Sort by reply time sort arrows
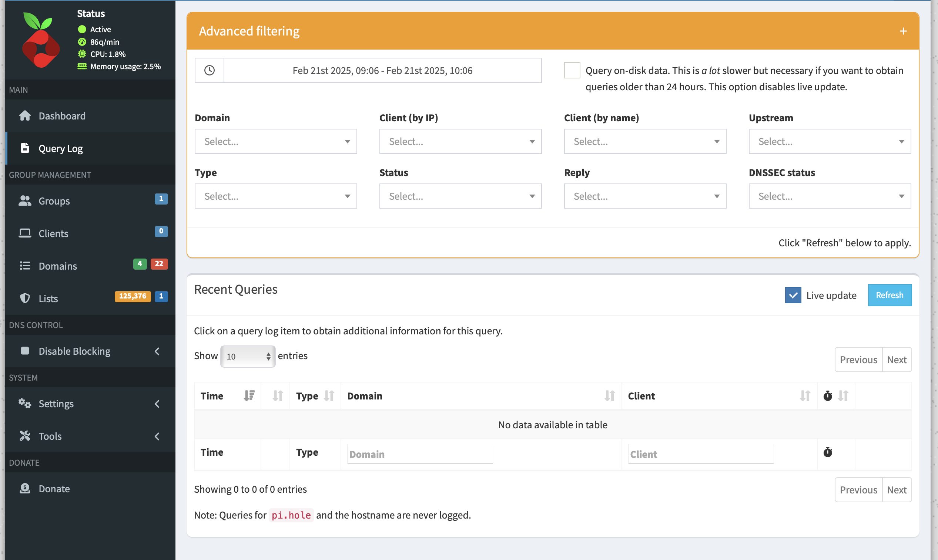The width and height of the screenshot is (938, 560). 843,395
